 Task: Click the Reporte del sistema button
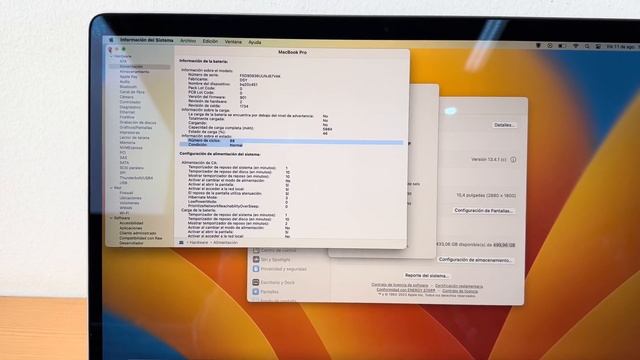(x=426, y=276)
